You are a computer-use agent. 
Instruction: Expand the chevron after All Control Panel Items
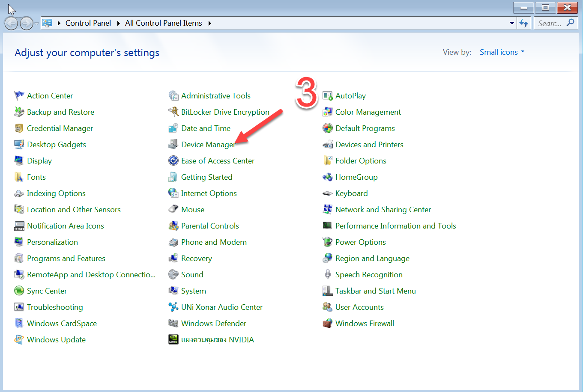(x=209, y=23)
